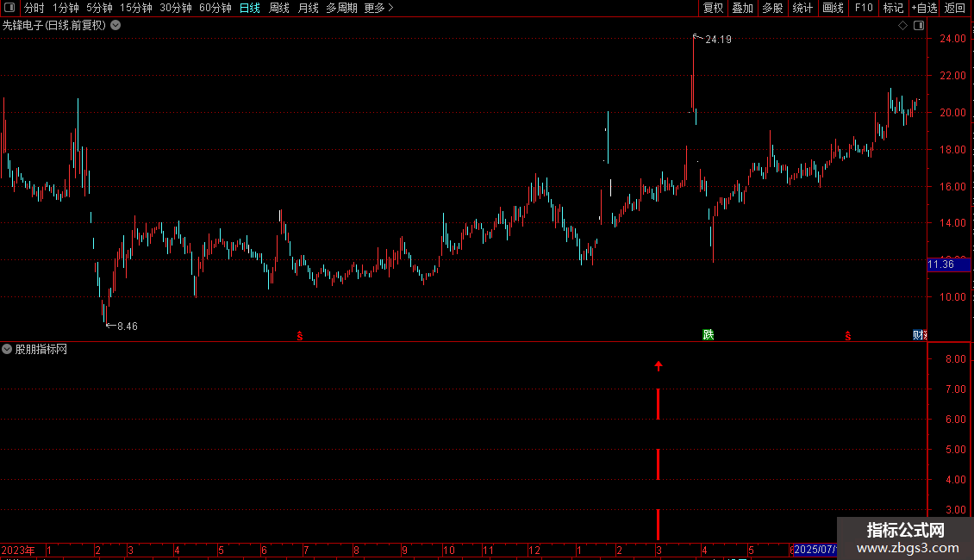The image size is (974, 560).
Task: Expand the 更多 more periods menu
Action: pos(379,8)
